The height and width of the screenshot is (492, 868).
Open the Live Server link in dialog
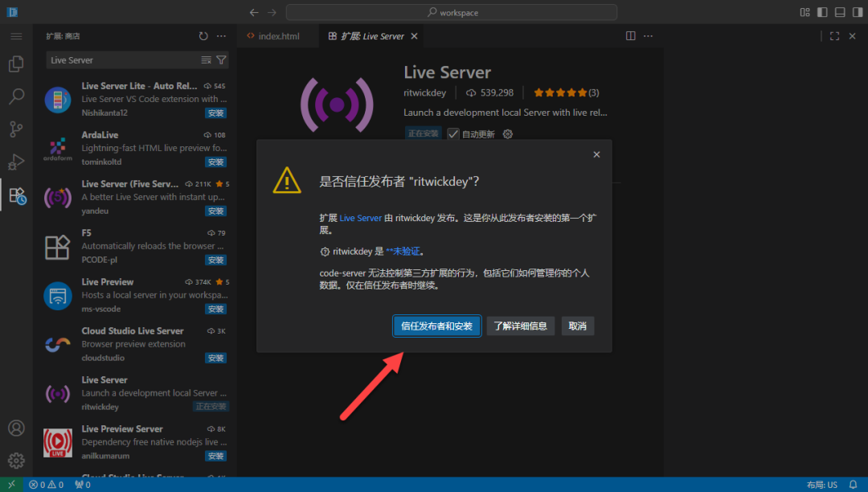(x=360, y=218)
